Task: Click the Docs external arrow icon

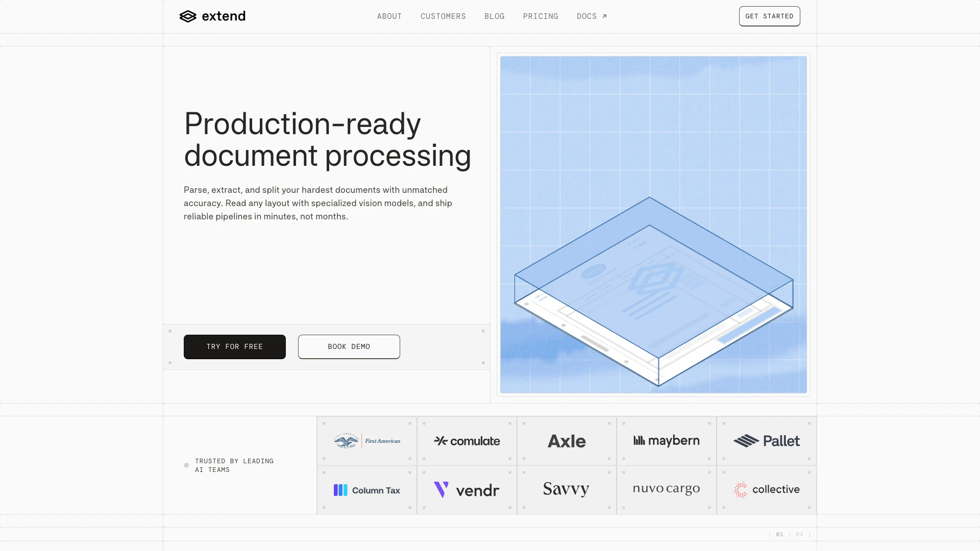Action: 604,16
